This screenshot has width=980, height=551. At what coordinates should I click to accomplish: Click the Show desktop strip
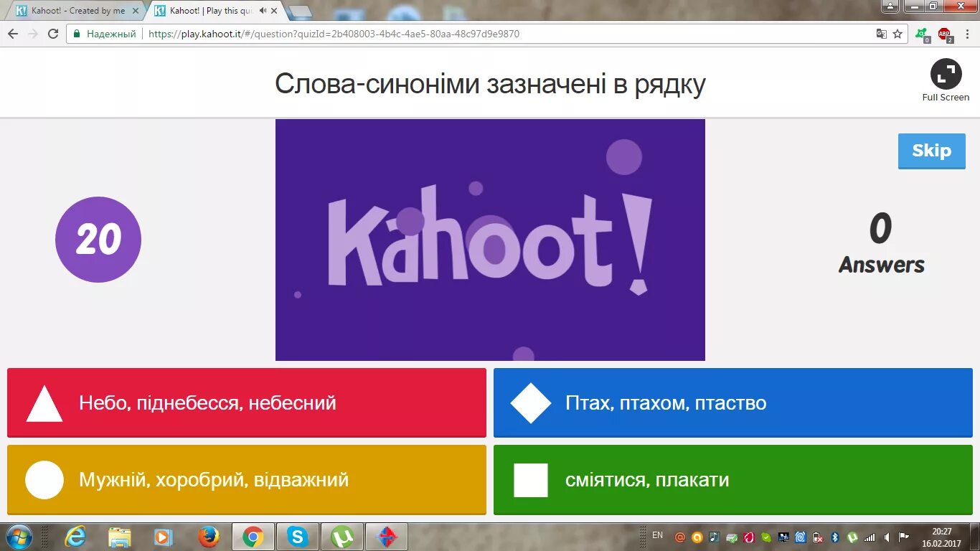click(975, 537)
